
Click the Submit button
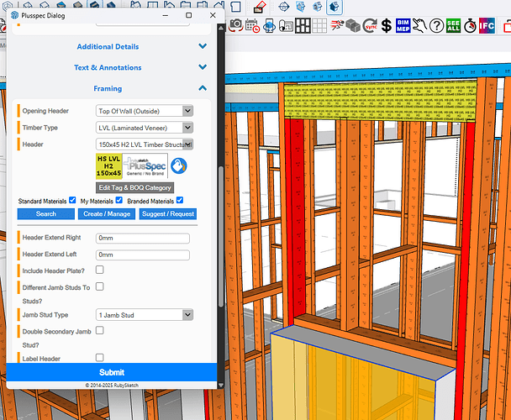112,372
